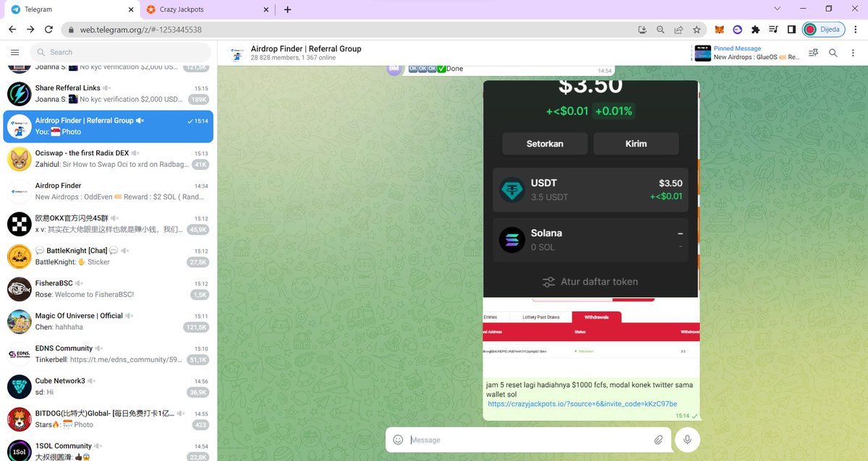Open the Pinned Message about New Airdrops
868x461 pixels.
tap(746, 53)
